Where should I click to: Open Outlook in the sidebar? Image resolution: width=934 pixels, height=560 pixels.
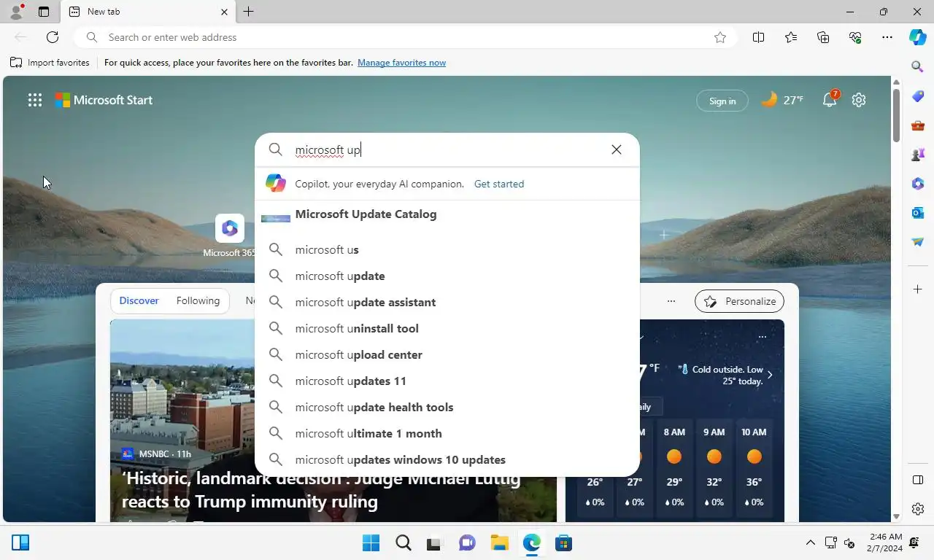pyautogui.click(x=918, y=213)
